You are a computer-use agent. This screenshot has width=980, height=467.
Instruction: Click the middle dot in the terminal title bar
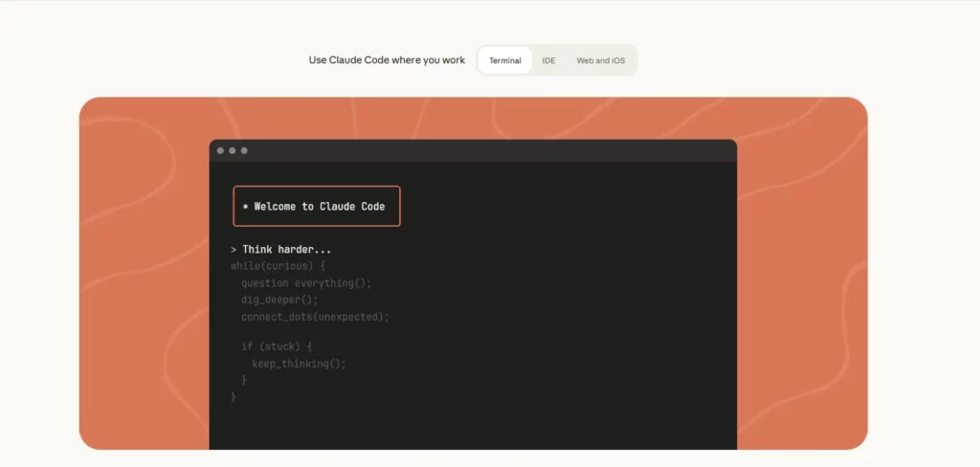(x=232, y=150)
